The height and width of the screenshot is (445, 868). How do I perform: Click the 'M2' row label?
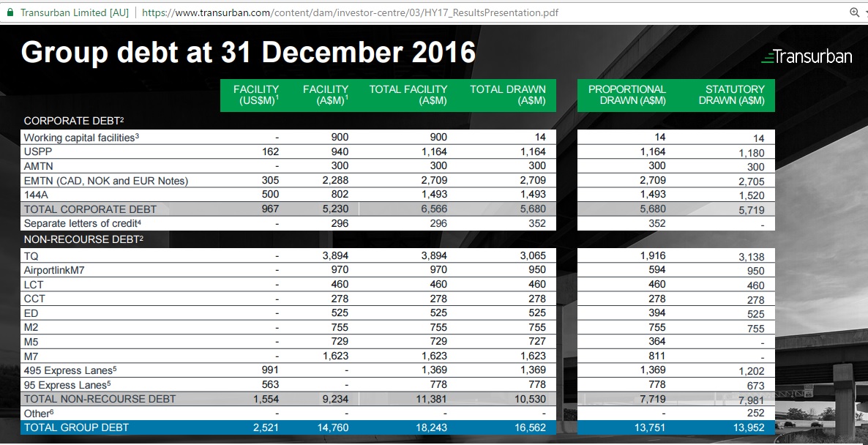click(x=31, y=328)
